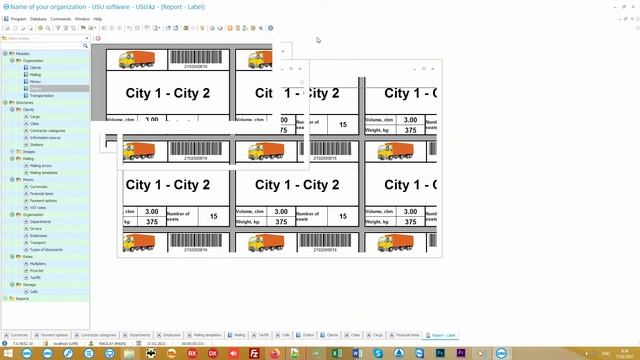The image size is (640, 360).
Task: Collapse the Directories tree node
Action: 5,102
